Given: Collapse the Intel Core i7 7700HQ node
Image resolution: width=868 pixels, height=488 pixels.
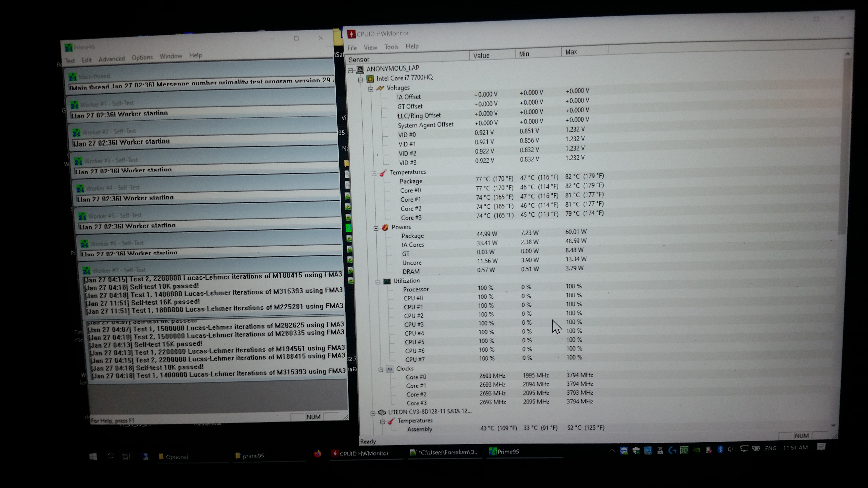Looking at the screenshot, I should (x=360, y=80).
